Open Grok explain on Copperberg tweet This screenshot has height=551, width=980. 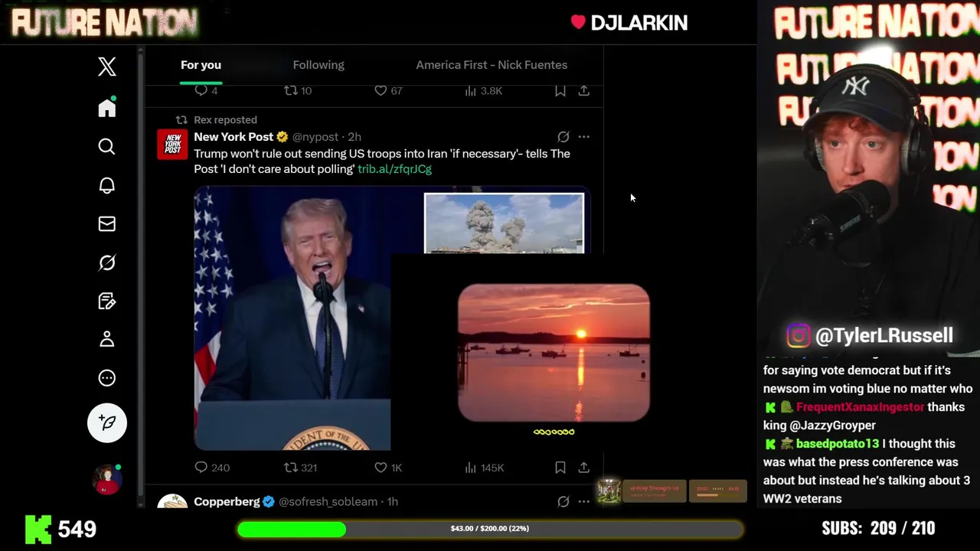563,502
